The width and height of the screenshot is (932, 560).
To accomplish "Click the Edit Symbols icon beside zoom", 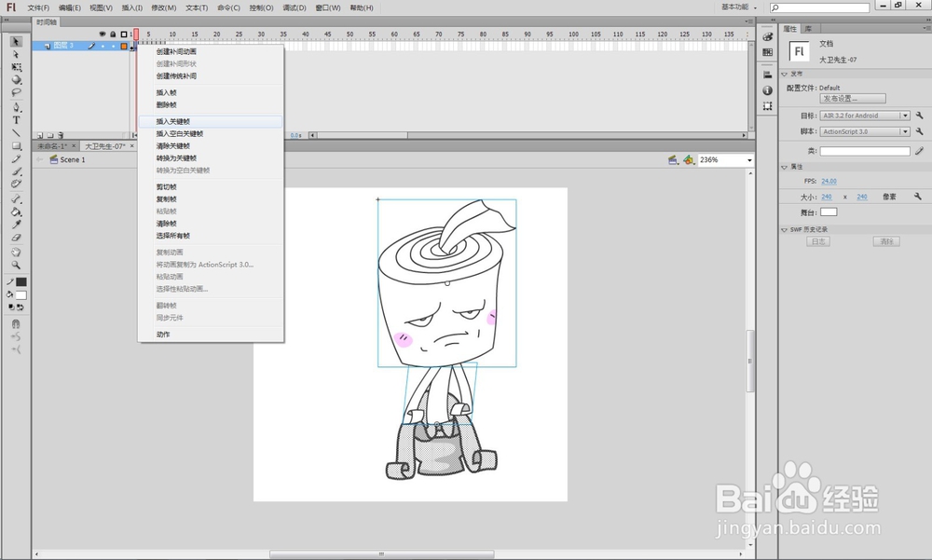I will (689, 160).
